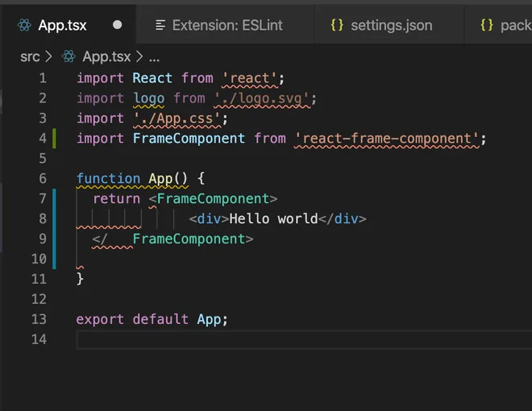Click the ESLint extension tab icon
Image resolution: width=532 pixels, height=411 pixels.
point(160,25)
